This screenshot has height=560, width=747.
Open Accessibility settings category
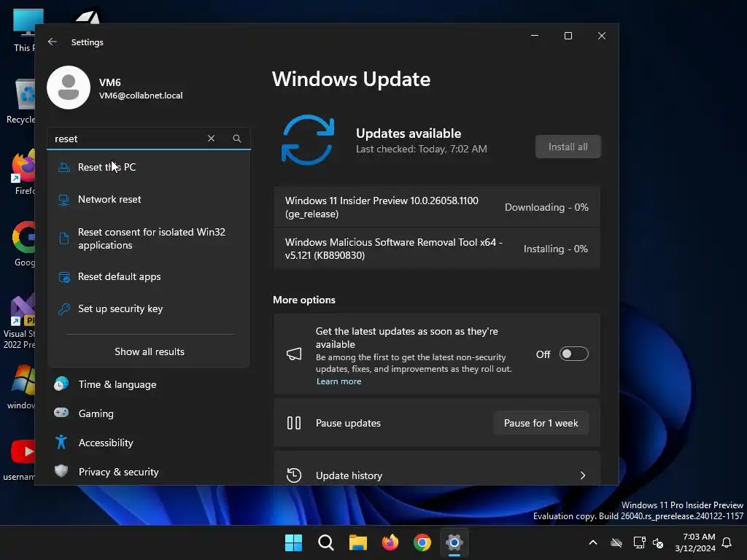pyautogui.click(x=149, y=443)
